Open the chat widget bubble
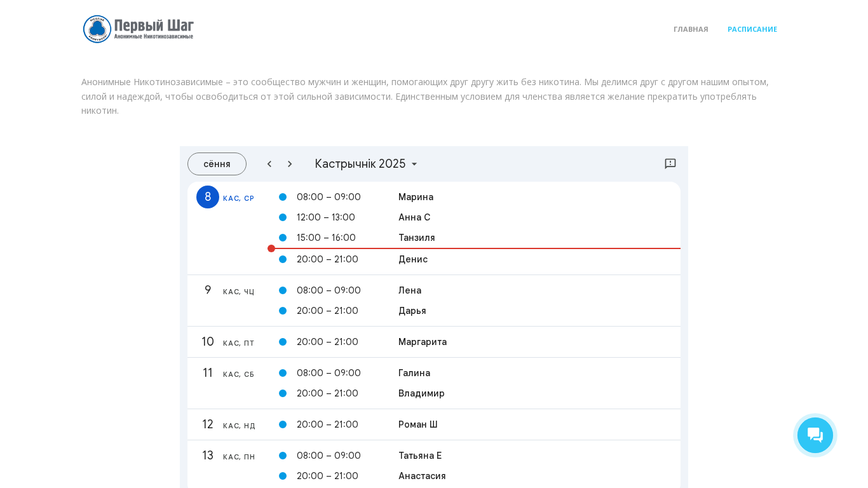This screenshot has width=868, height=488. pos(815,435)
